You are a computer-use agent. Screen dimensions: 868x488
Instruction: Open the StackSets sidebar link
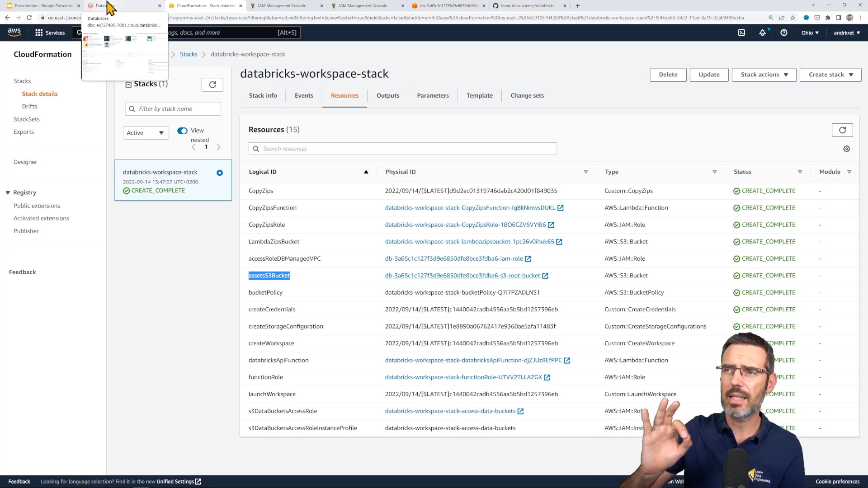click(27, 119)
